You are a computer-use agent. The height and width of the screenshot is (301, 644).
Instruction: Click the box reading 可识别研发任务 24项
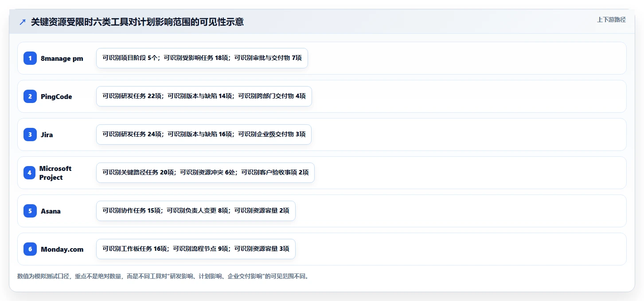(204, 135)
